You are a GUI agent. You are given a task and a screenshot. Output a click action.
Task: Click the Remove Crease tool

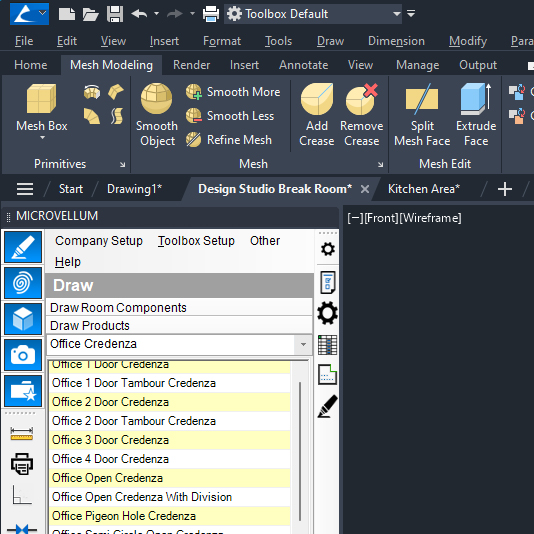point(362,114)
